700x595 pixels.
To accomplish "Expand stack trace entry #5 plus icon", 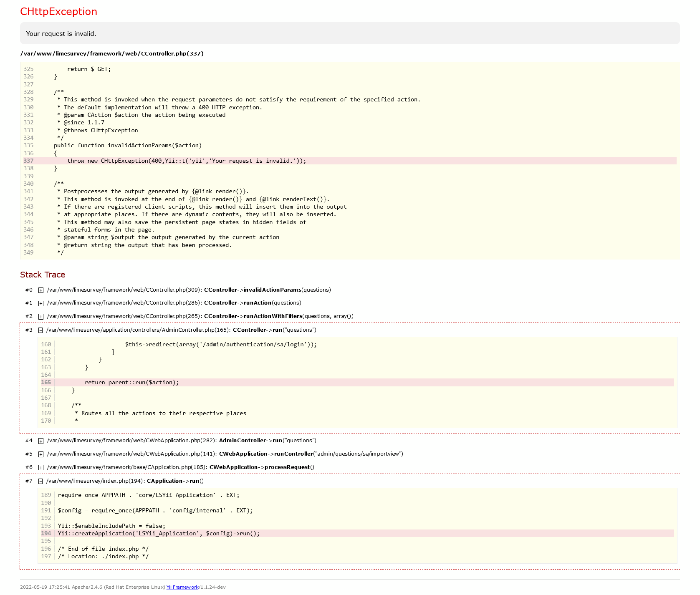I will (x=41, y=454).
